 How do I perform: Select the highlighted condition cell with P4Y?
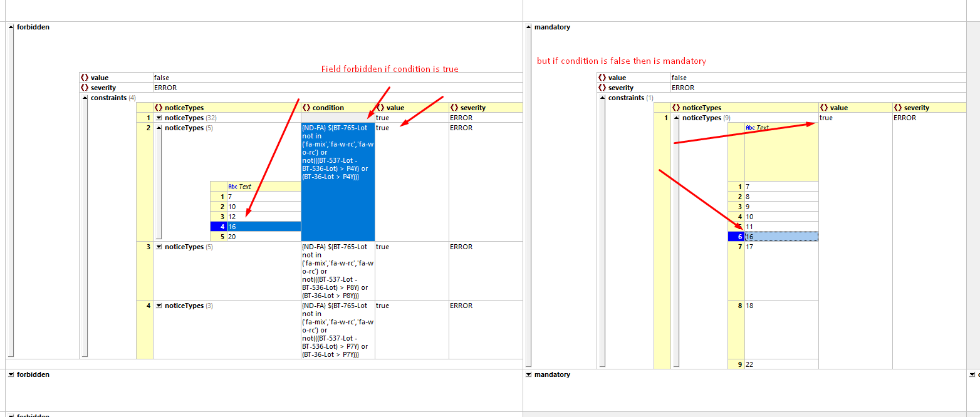338,182
